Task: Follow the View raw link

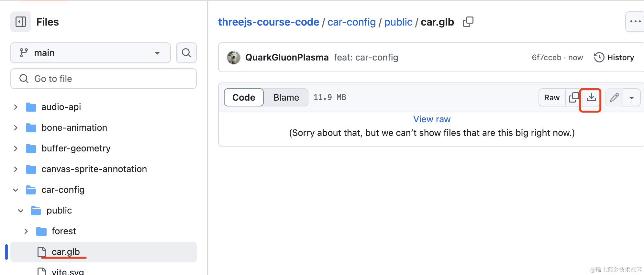Action: (x=432, y=119)
